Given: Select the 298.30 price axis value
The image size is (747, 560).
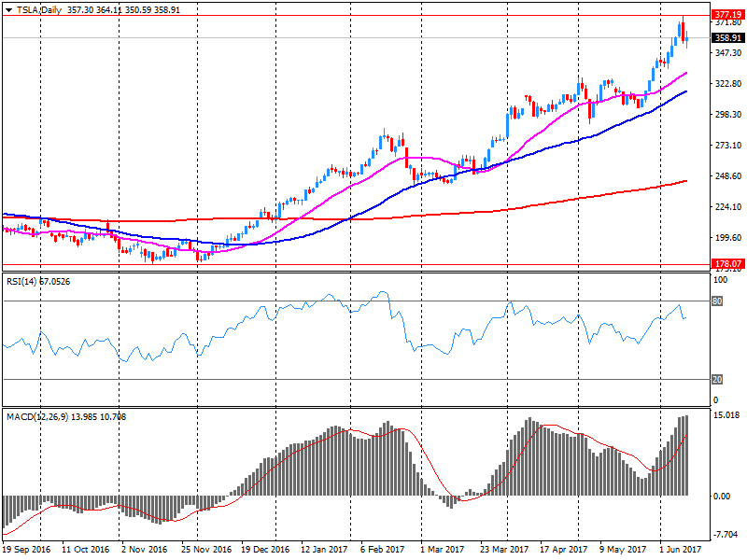Looking at the screenshot, I should point(728,114).
